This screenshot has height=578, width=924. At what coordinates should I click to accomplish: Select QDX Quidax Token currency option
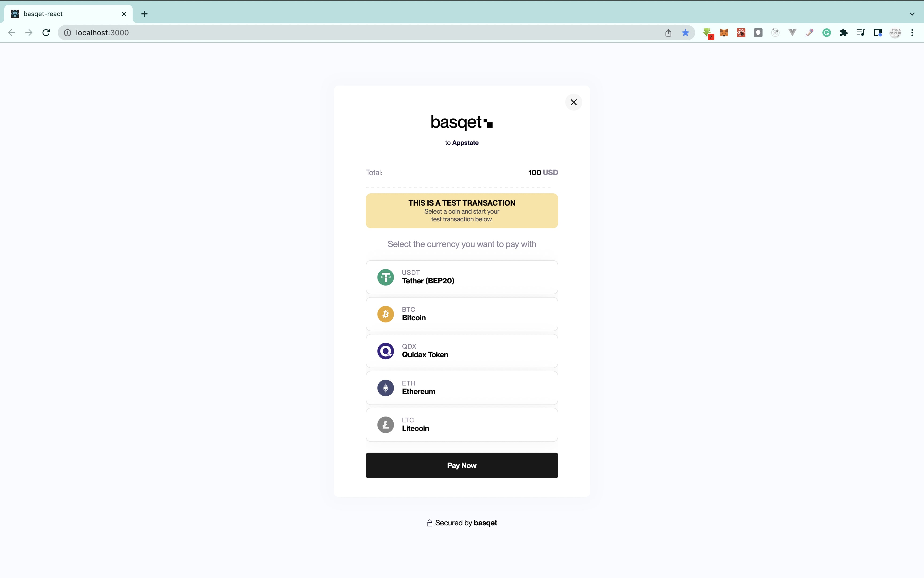coord(462,350)
